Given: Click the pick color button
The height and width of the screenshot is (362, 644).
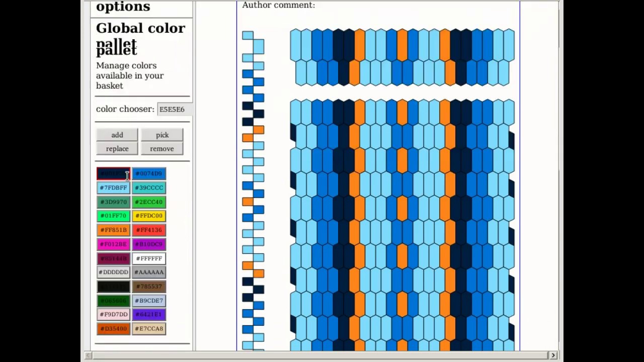Looking at the screenshot, I should pos(162,135).
